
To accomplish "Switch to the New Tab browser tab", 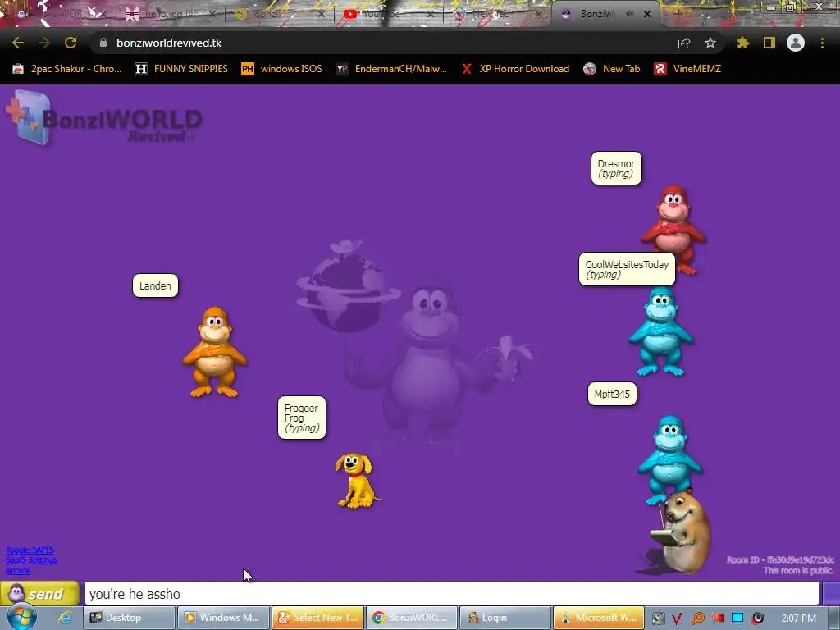I will 498,14.
